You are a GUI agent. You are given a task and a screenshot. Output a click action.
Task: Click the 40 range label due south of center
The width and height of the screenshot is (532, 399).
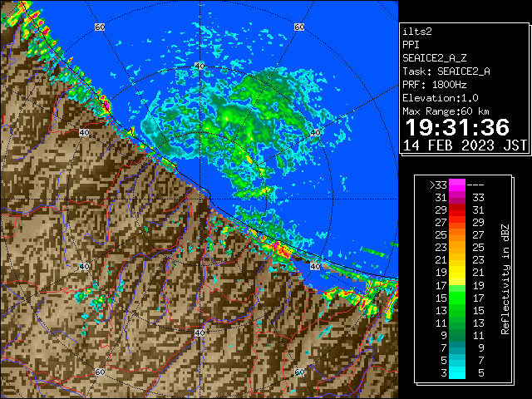tap(199, 332)
